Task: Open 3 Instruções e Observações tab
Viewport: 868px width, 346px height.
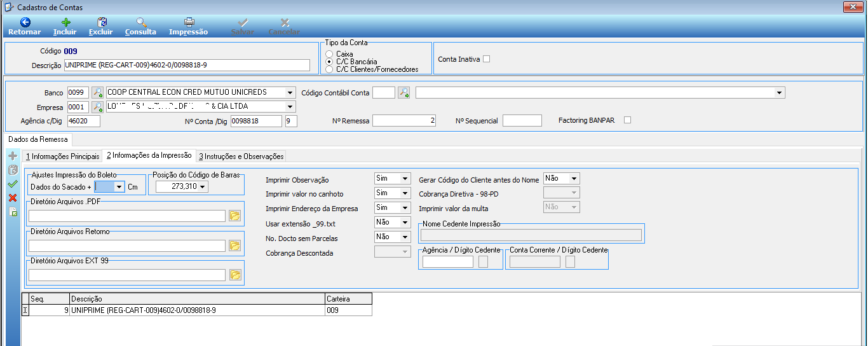Action: [241, 156]
